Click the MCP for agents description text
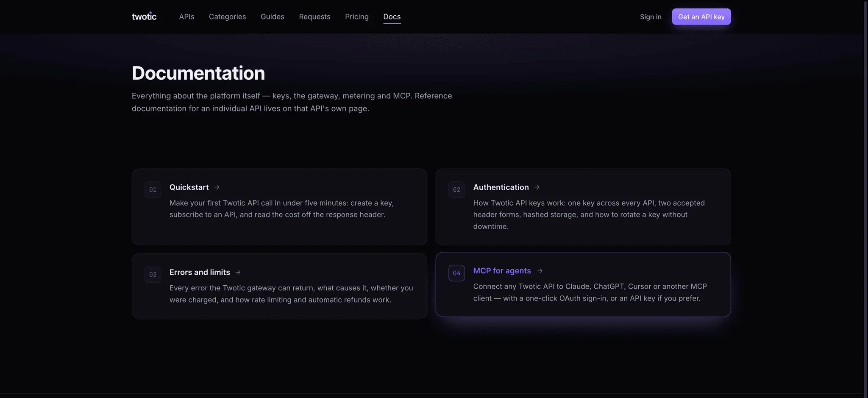 pos(590,292)
